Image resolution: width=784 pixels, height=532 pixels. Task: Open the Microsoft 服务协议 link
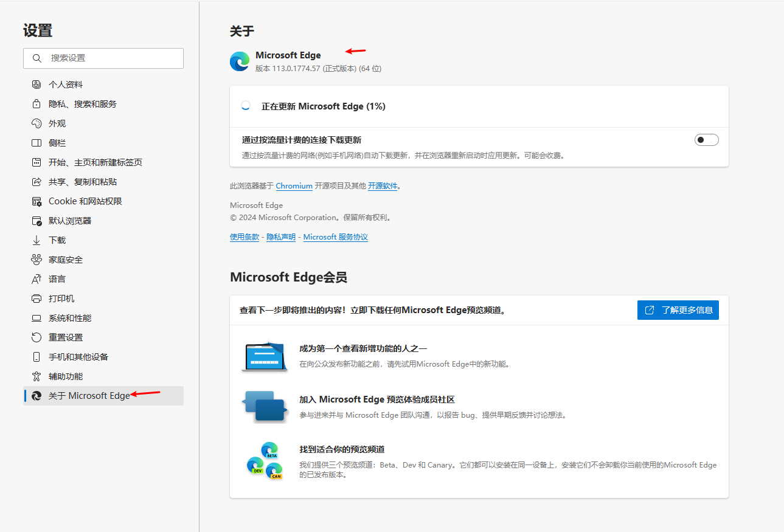(x=336, y=237)
